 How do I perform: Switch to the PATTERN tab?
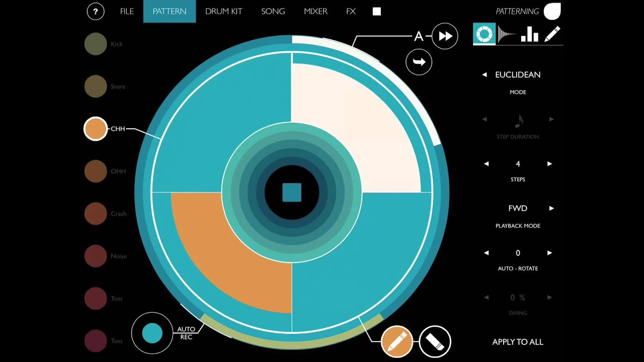[x=170, y=11]
